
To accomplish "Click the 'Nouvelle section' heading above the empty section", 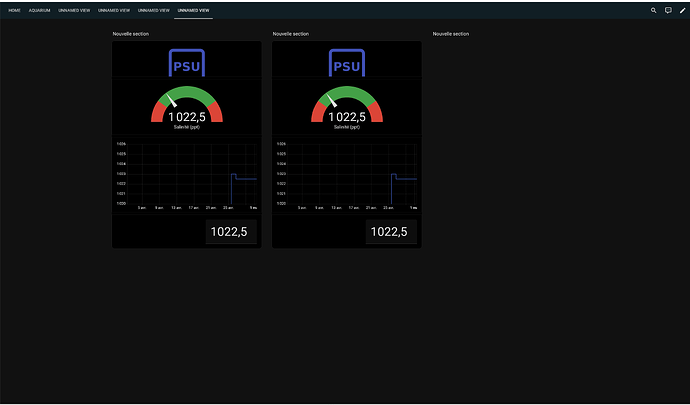I will 451,34.
